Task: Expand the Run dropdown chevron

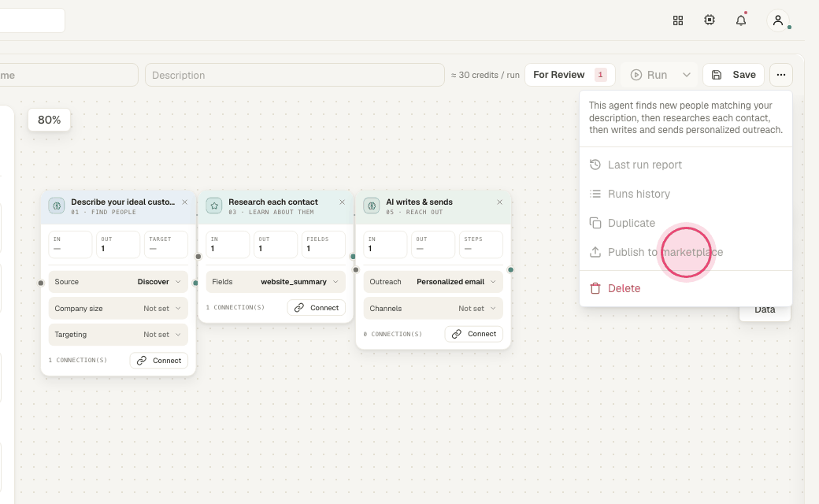Action: [x=687, y=75]
